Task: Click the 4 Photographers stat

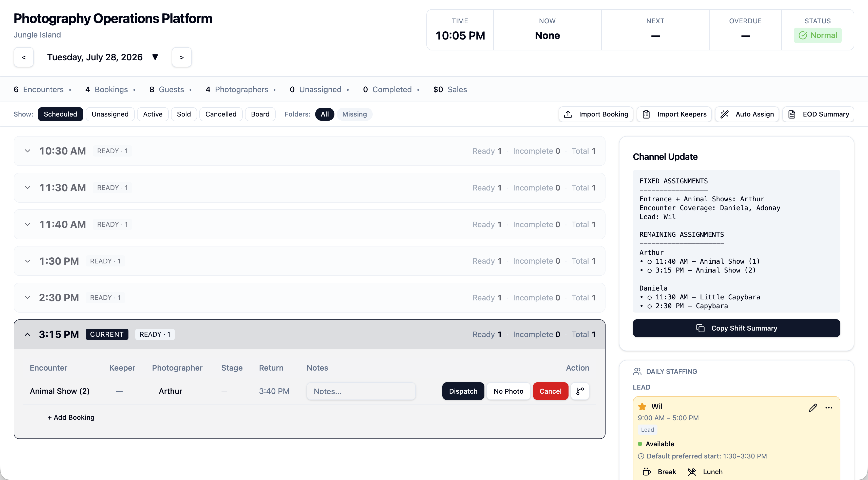Action: coord(237,89)
